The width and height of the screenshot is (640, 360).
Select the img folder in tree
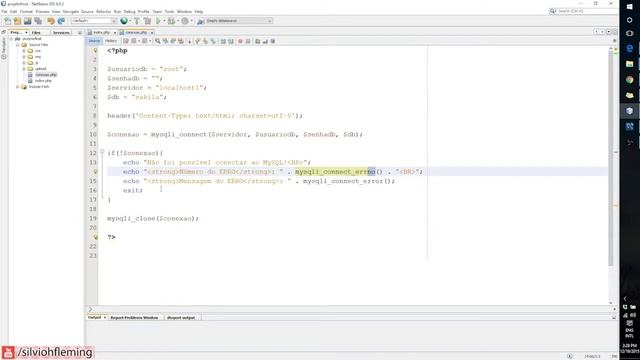[x=38, y=57]
